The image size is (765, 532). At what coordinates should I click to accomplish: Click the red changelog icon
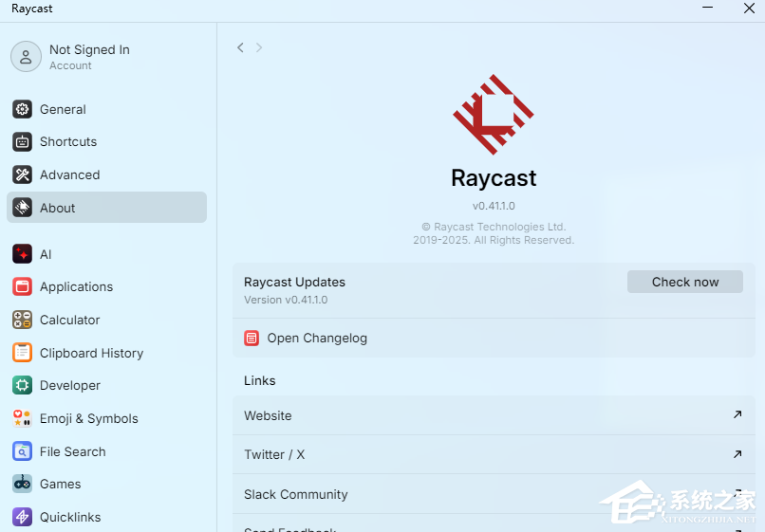tap(252, 338)
